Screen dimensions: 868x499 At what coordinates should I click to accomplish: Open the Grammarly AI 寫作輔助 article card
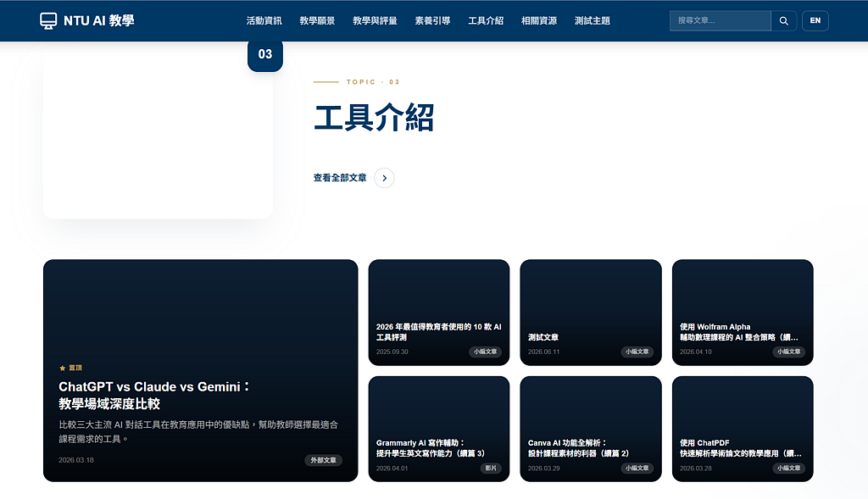[x=439, y=429]
